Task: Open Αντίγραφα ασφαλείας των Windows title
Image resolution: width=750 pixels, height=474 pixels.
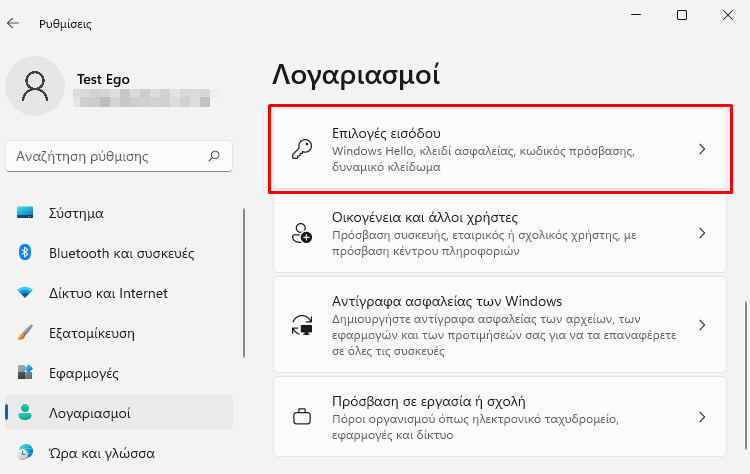Action: tap(447, 301)
